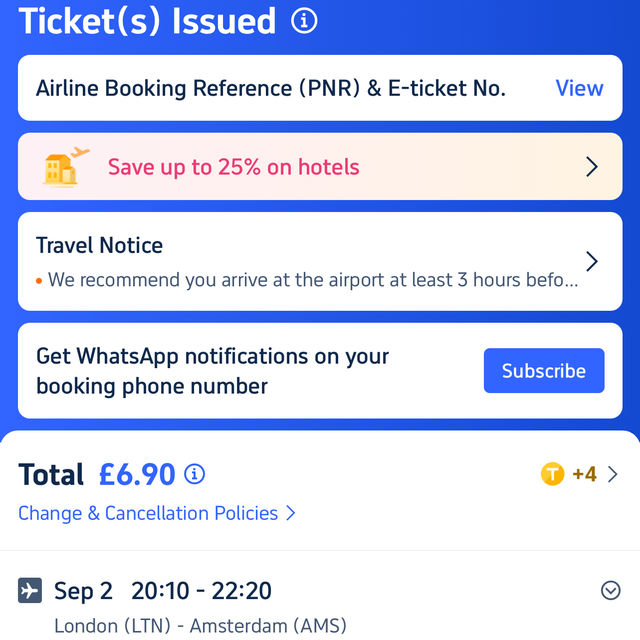Click the airplane icon beside Sep 2 flight
This screenshot has height=640, width=640.
[30, 590]
